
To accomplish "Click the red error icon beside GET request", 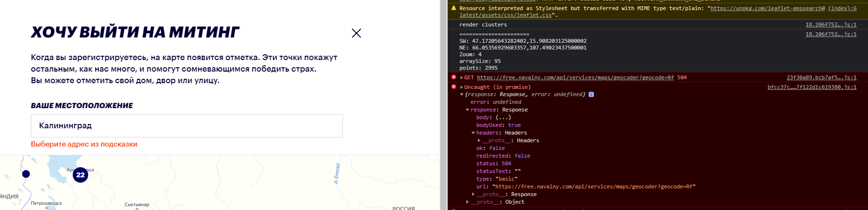I will 453,77.
